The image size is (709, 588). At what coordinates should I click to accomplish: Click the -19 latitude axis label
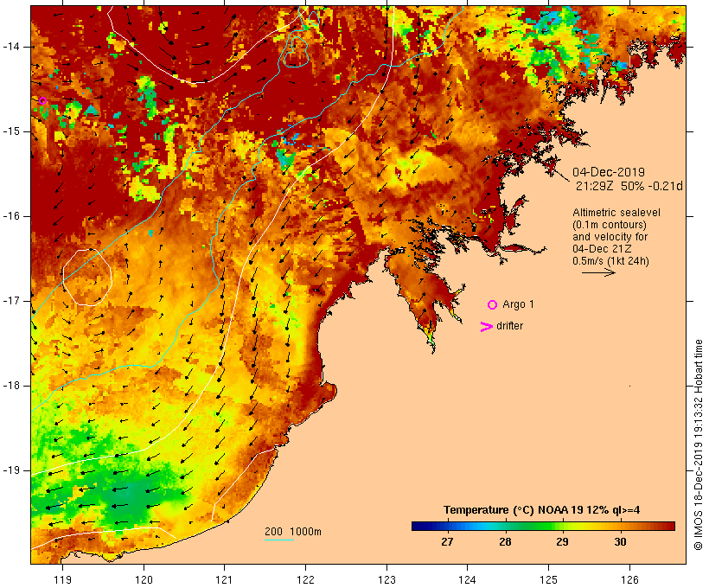click(11, 470)
